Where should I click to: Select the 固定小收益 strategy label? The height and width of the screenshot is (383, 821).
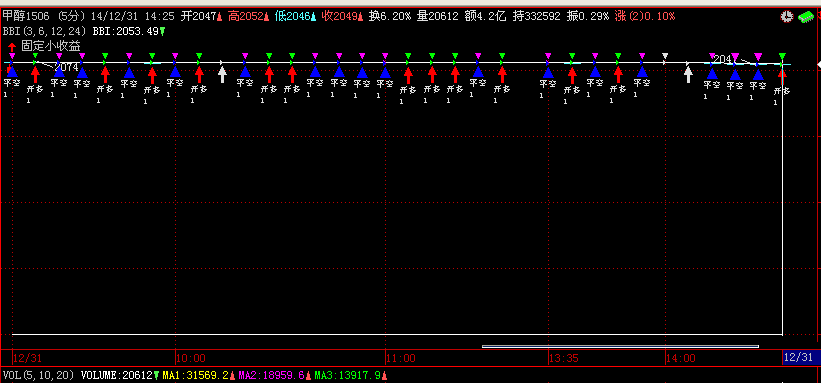coord(51,46)
